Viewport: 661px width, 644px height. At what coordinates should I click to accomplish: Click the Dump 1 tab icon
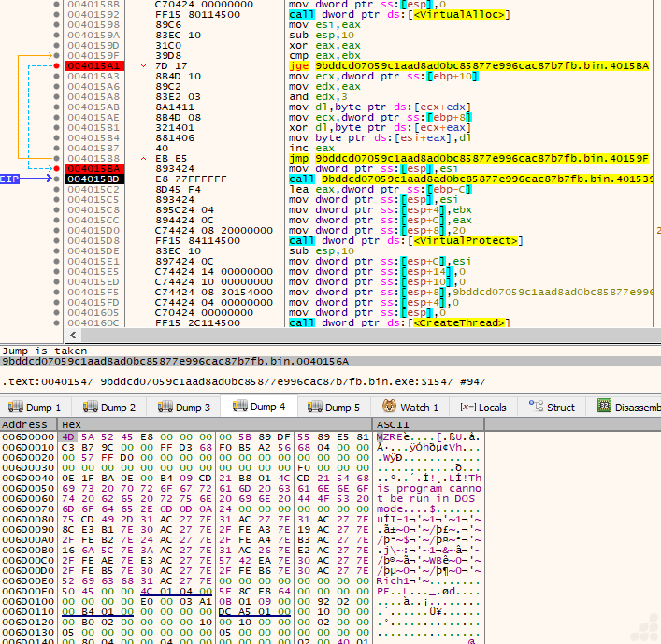(x=17, y=407)
